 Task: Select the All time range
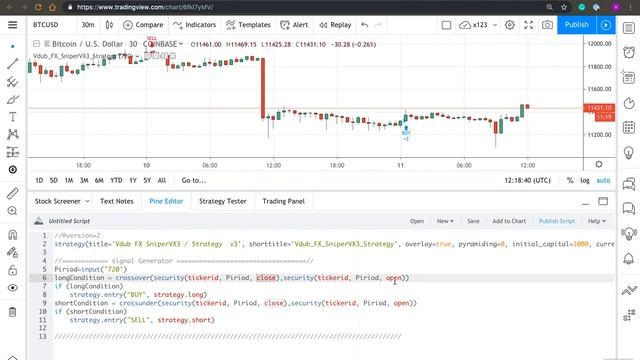(x=162, y=180)
